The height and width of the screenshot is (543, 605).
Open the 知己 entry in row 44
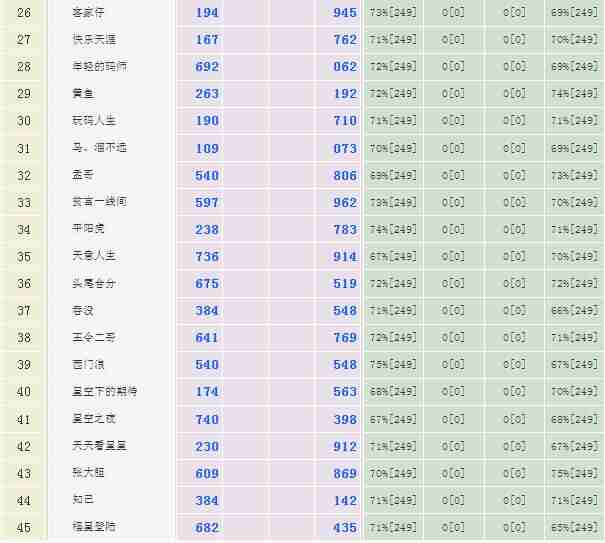[x=85, y=500]
